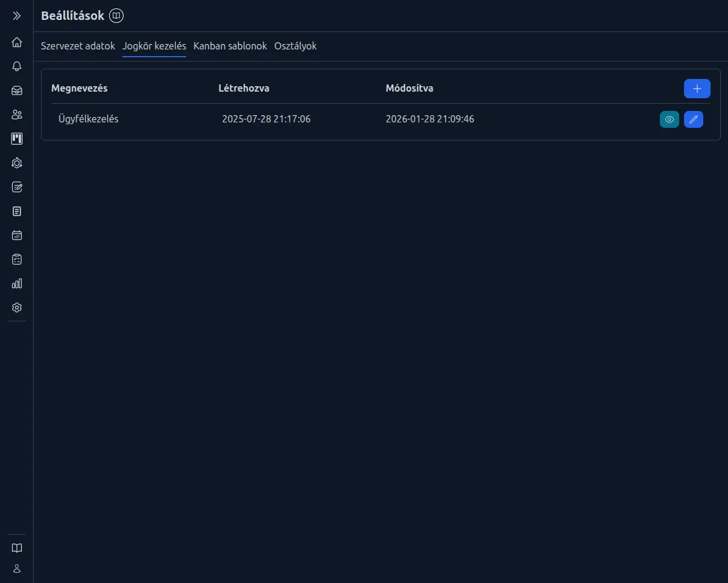
Task: Open the calendar icon in sidebar
Action: click(17, 235)
